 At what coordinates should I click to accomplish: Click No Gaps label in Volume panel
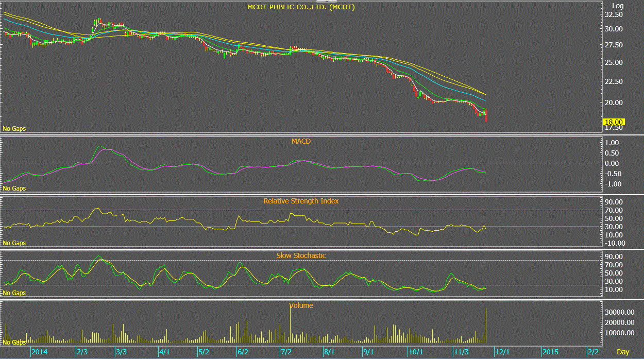[x=14, y=343]
